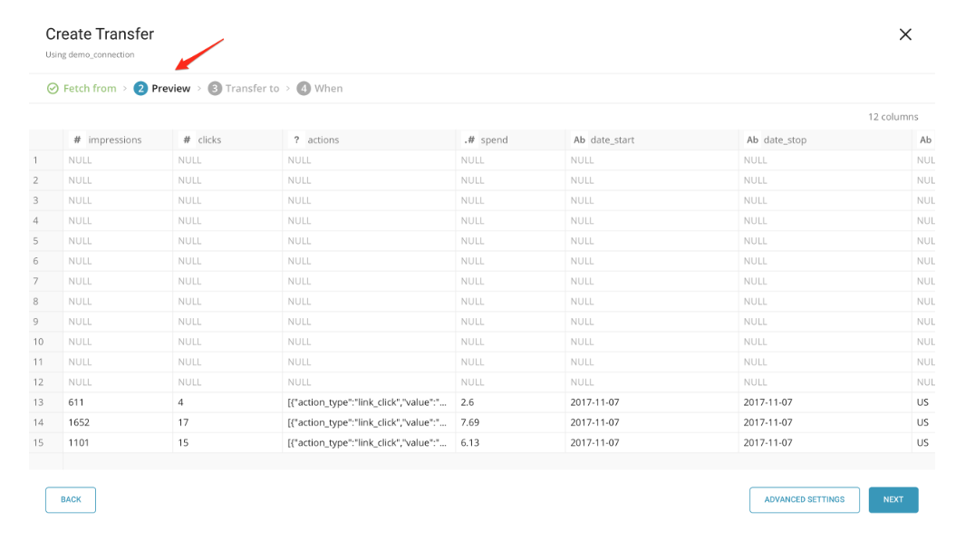The image size is (975, 560).
Task: Click the unknown type icon for actions
Action: (x=296, y=140)
